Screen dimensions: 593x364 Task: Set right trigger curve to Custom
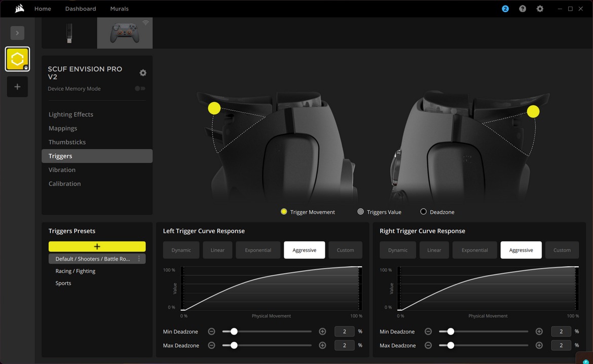click(562, 250)
